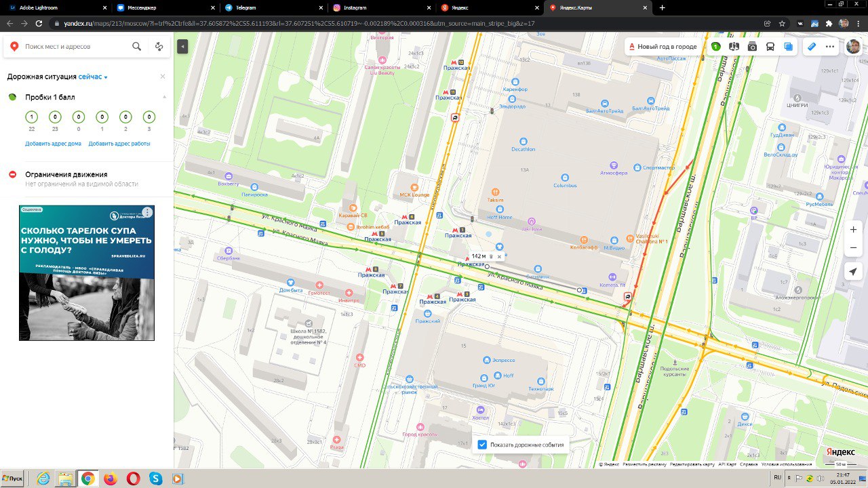Show public transport bus icon
868x488 pixels.
point(770,47)
